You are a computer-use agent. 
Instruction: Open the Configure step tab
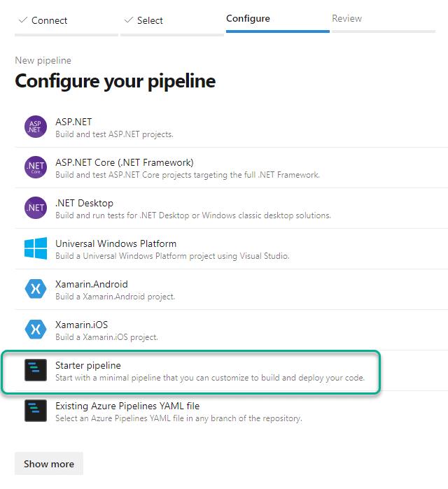click(x=248, y=19)
